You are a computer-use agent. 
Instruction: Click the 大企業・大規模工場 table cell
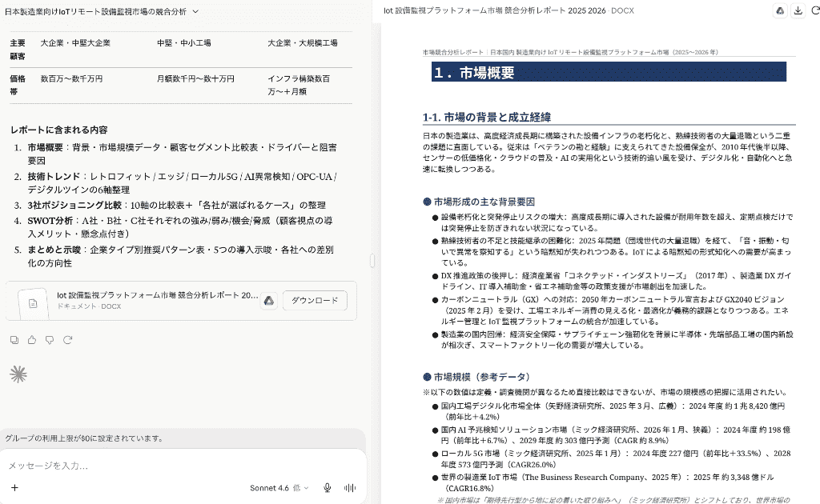pyautogui.click(x=302, y=43)
